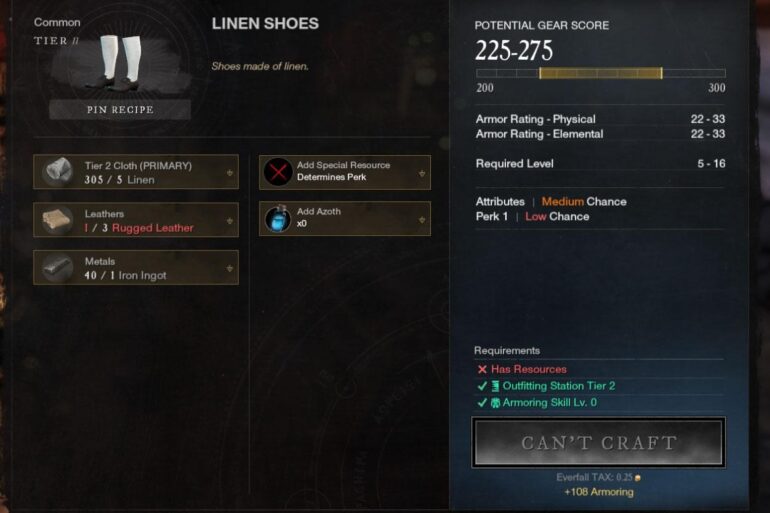Screen dimensions: 770x513
Task: Expand the Leathers material dropdown arrow
Action: [x=229, y=221]
